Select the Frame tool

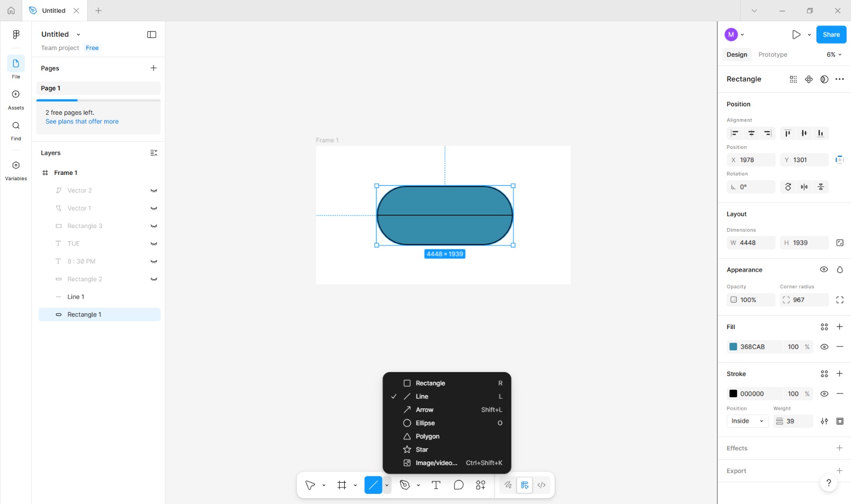pos(341,484)
